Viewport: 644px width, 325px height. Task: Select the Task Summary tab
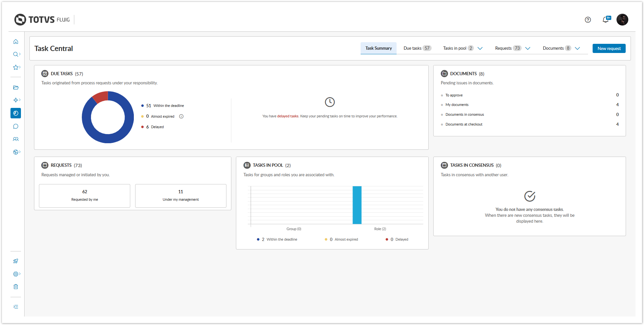379,48
